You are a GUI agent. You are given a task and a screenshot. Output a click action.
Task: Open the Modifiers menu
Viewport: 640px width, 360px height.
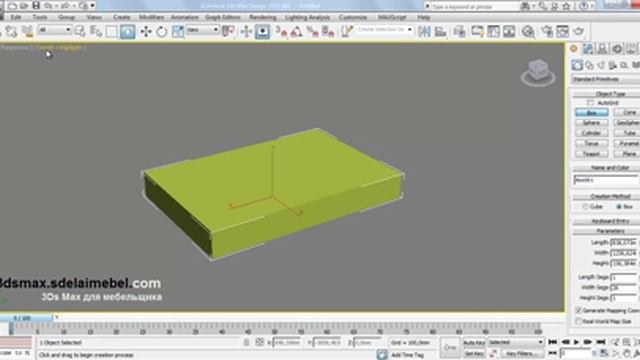coord(151,17)
